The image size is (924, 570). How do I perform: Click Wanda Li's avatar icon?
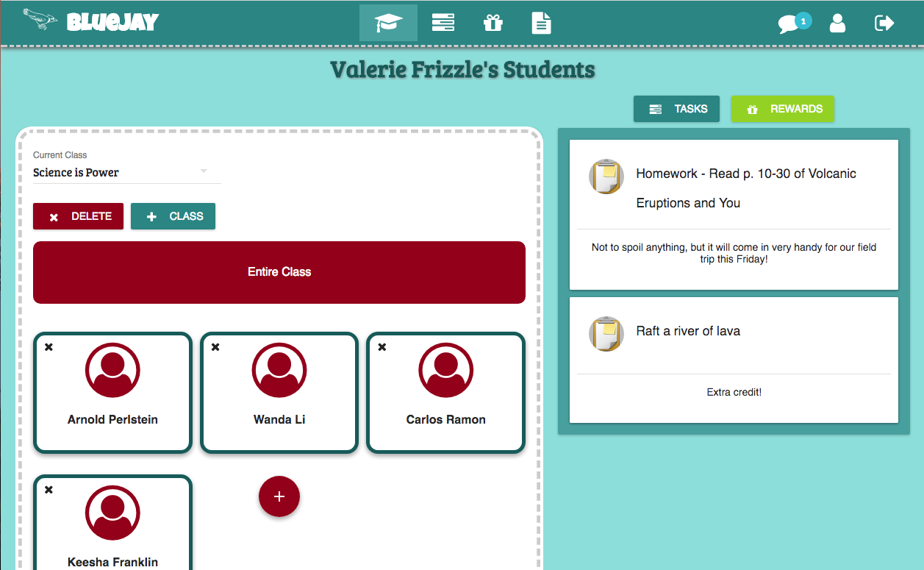(279, 370)
